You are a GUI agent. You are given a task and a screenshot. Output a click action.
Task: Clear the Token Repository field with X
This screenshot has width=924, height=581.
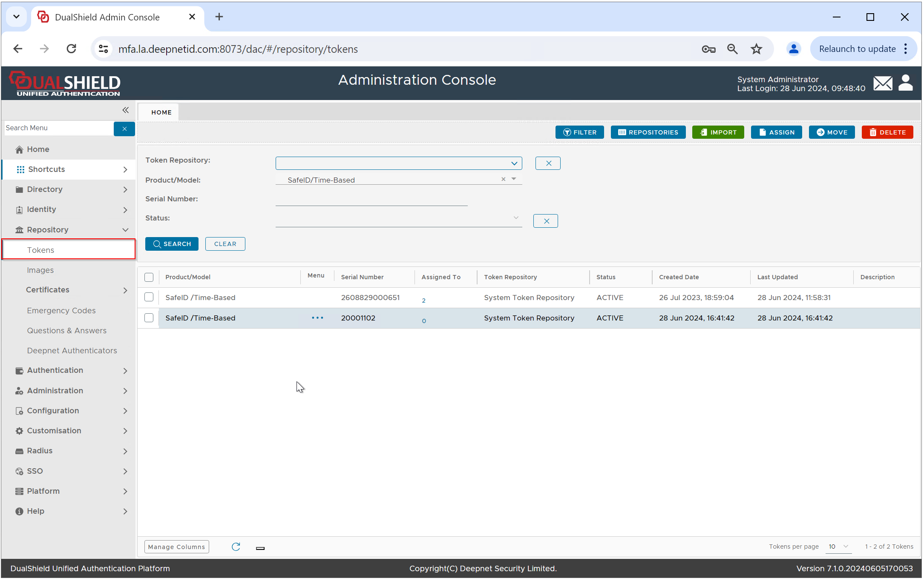pyautogui.click(x=548, y=163)
